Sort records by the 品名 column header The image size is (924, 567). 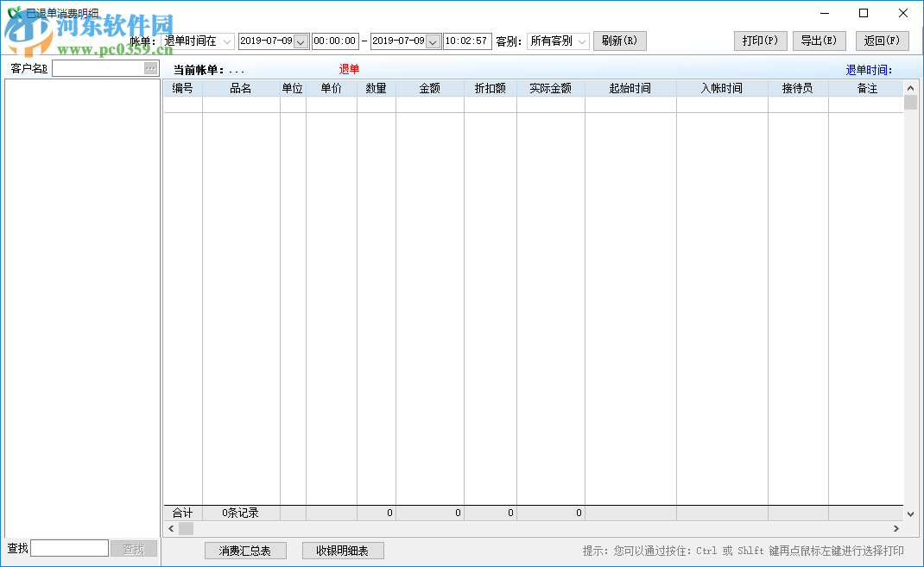(x=241, y=87)
